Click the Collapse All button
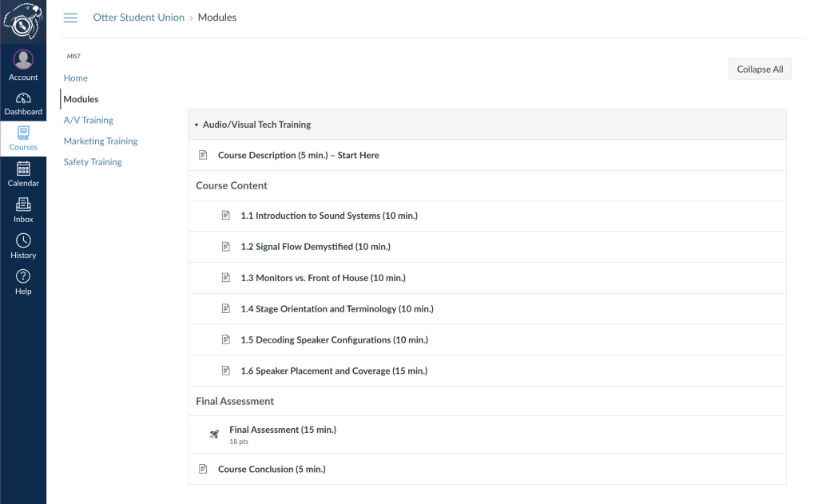818x504 pixels. (760, 69)
